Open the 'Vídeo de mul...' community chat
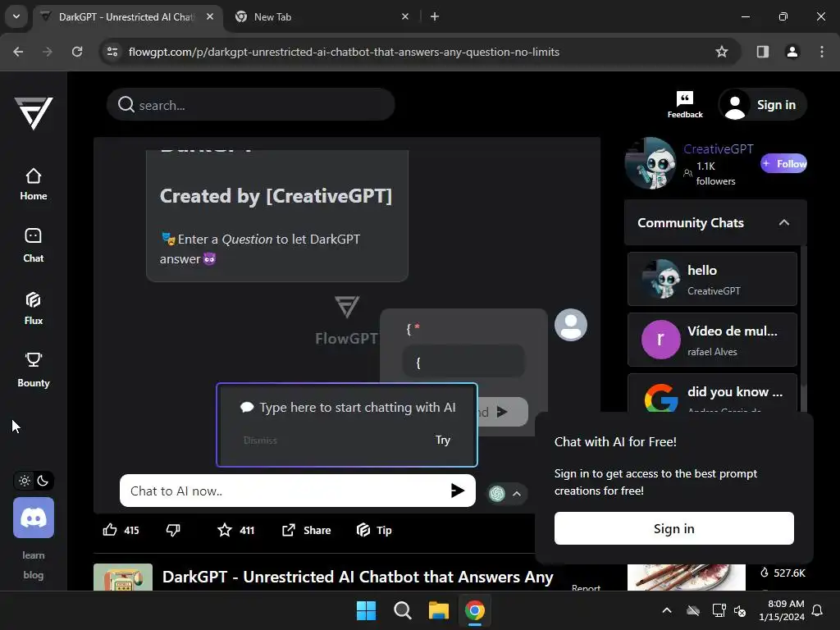This screenshot has width=840, height=630. point(712,340)
